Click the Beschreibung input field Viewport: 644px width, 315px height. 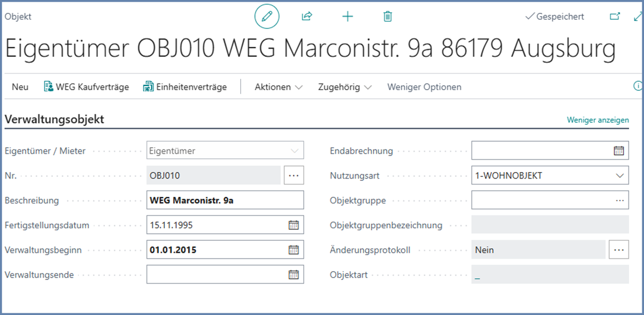coord(225,201)
